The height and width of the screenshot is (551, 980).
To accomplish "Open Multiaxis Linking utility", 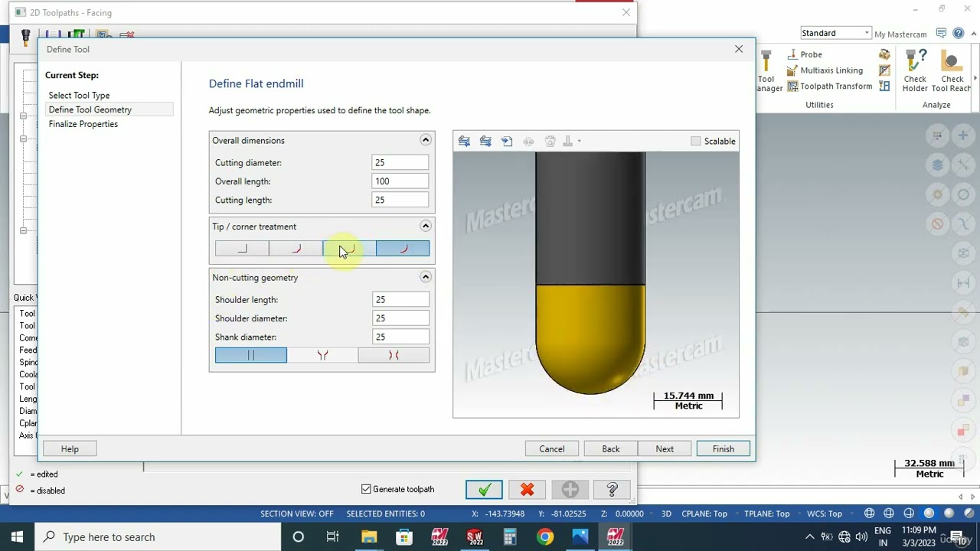I will tap(824, 70).
